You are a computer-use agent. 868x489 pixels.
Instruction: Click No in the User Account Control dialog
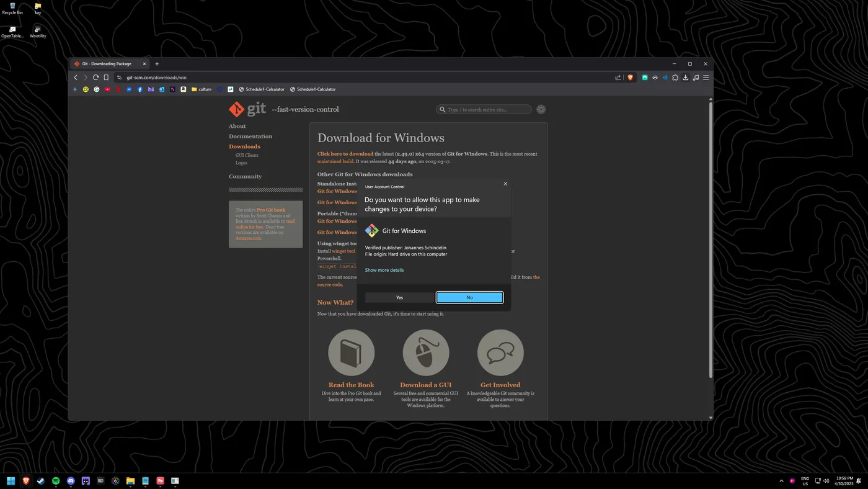469,298
